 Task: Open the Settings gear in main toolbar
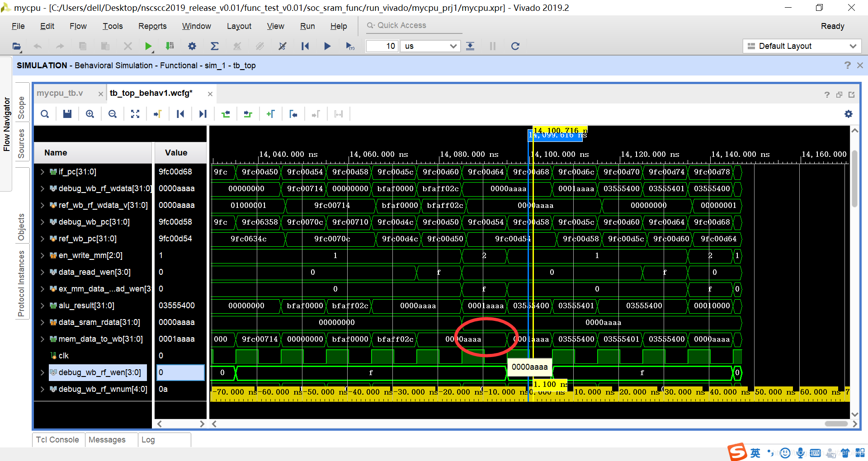pos(192,46)
